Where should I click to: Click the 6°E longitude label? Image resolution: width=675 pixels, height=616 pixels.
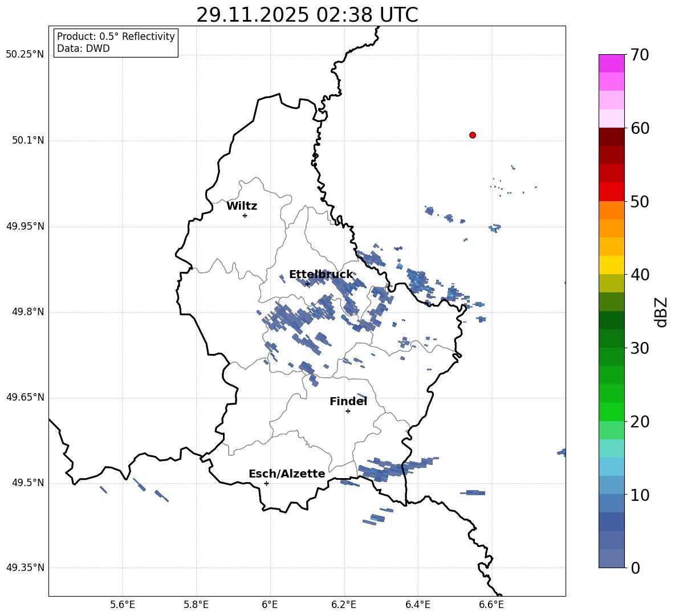[270, 605]
